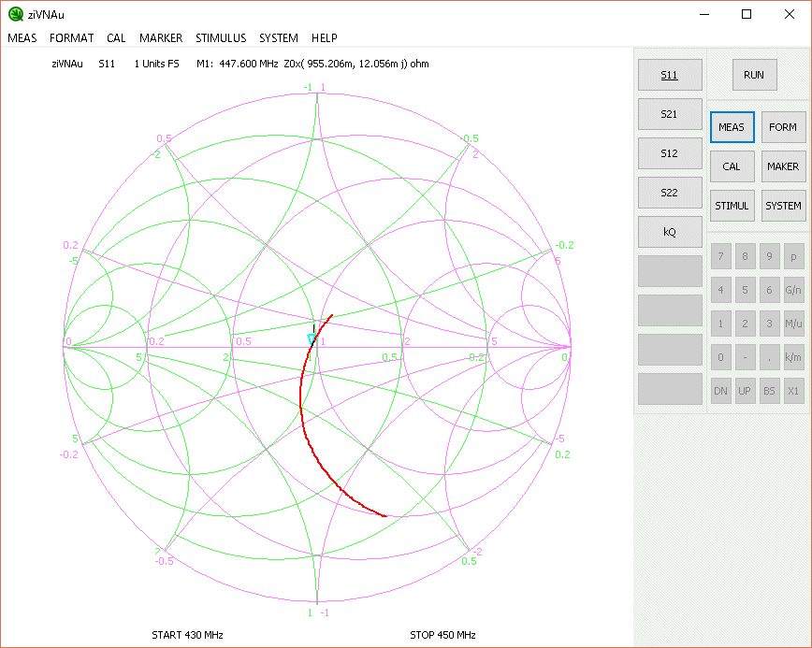Click the cyan M1 marker triangle on chart

tap(312, 339)
